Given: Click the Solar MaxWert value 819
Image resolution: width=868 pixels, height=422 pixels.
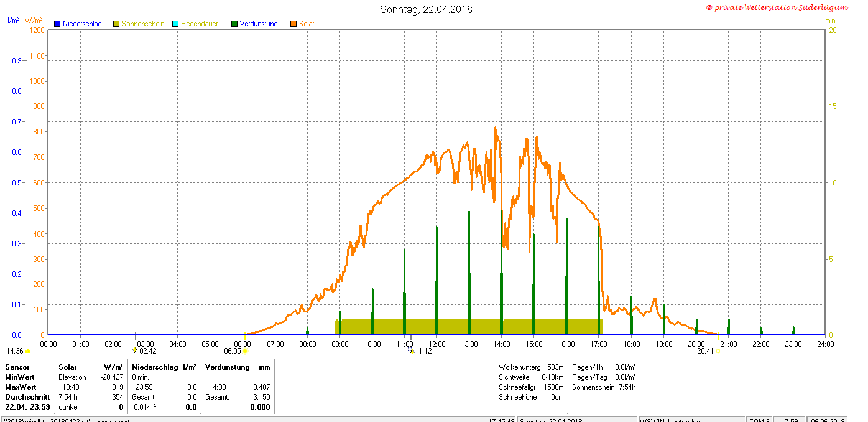Looking at the screenshot, I should click(118, 387).
